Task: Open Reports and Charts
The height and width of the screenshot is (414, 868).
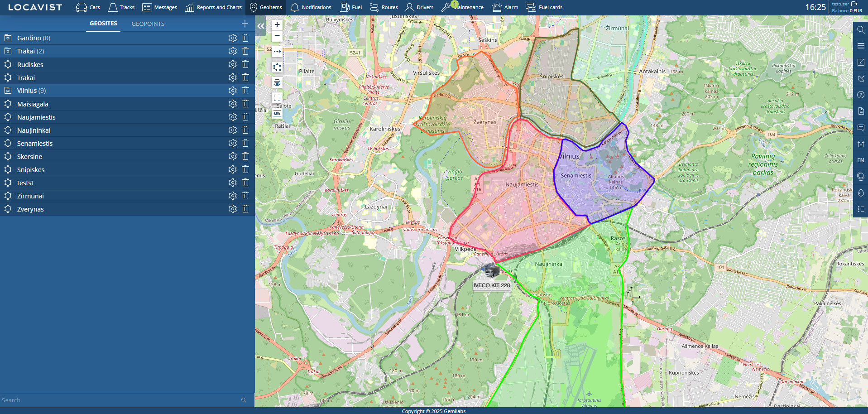Action: coord(213,7)
